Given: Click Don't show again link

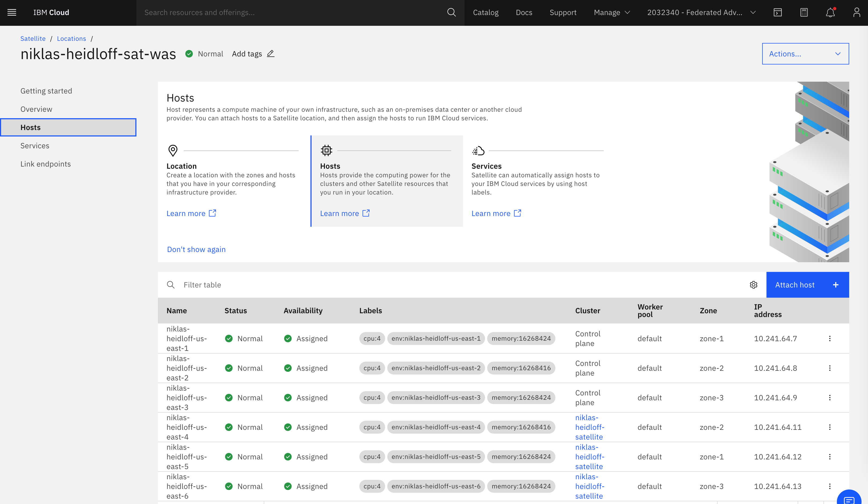Looking at the screenshot, I should (196, 249).
